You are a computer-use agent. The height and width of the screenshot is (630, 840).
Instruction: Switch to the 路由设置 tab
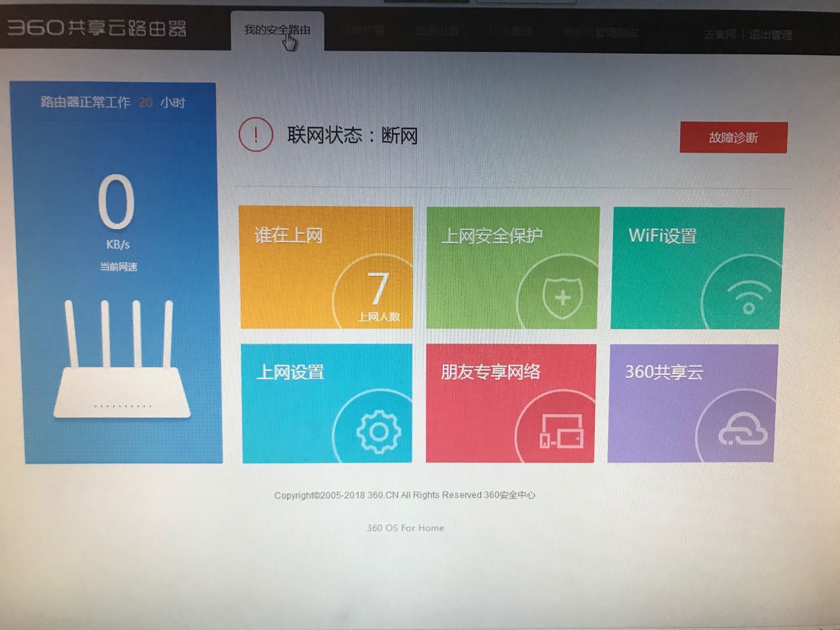click(x=437, y=31)
